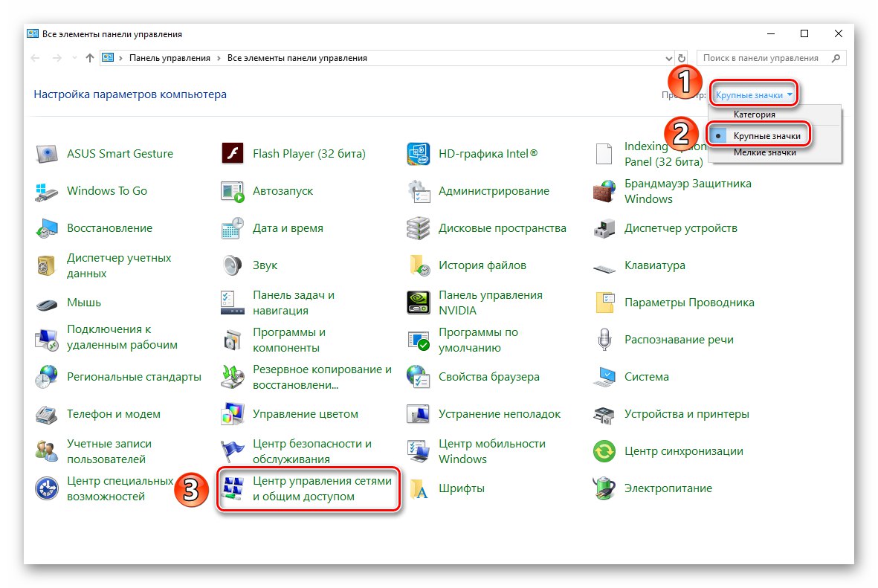Open the Звук speaker icon
This screenshot has width=878, height=588.
pos(233,265)
